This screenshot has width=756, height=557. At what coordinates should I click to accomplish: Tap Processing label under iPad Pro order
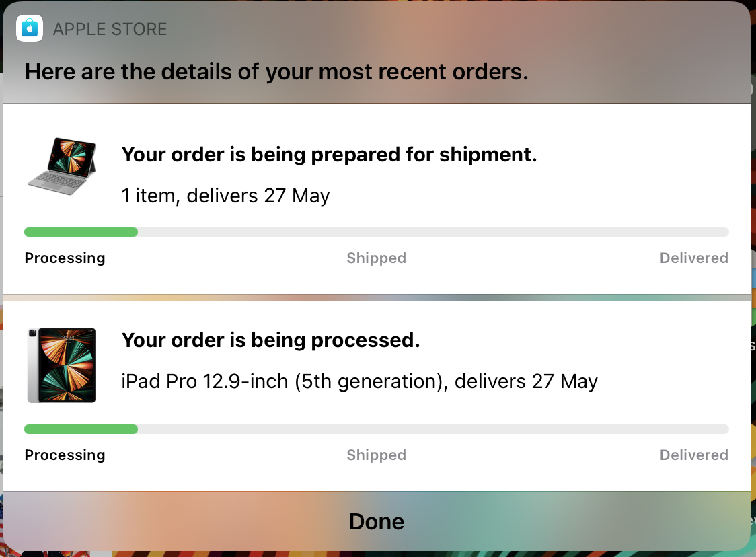coord(65,455)
